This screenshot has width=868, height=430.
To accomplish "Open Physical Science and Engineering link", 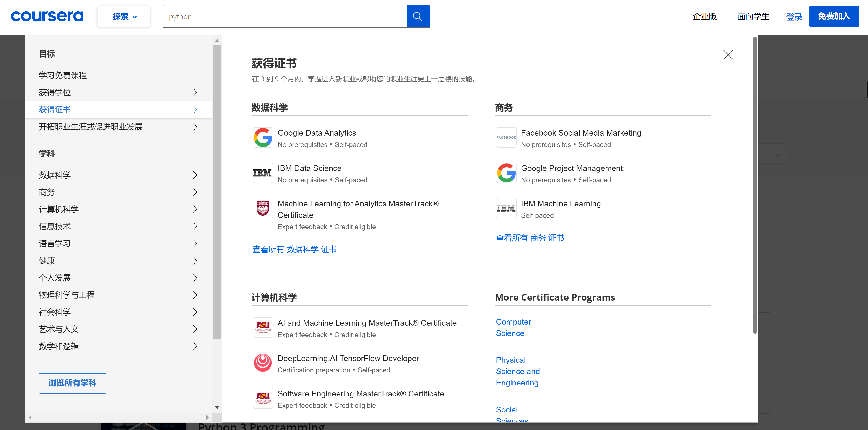I will pos(517,372).
